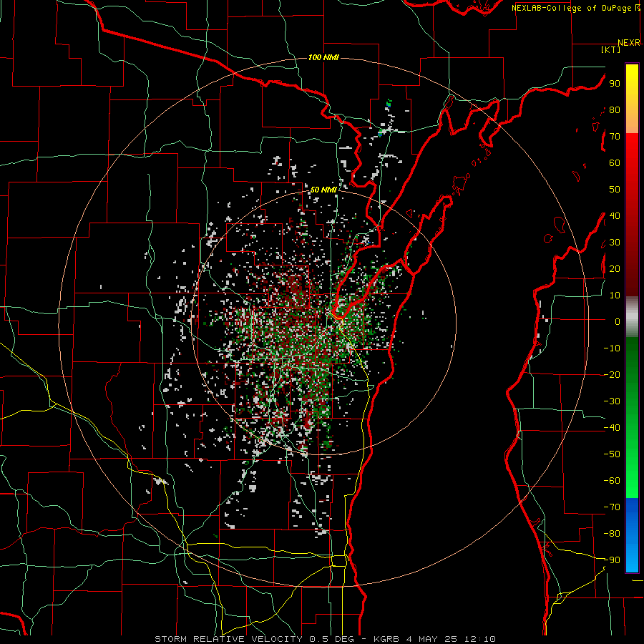Click the positive 10 scale label
Viewport: 644px width, 644px height.
(615, 296)
